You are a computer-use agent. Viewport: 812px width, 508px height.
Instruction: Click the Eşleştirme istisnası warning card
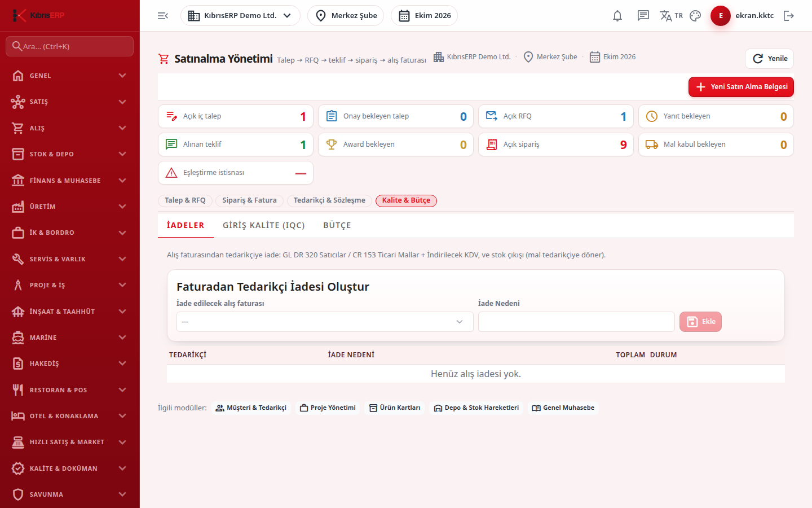[x=236, y=173]
